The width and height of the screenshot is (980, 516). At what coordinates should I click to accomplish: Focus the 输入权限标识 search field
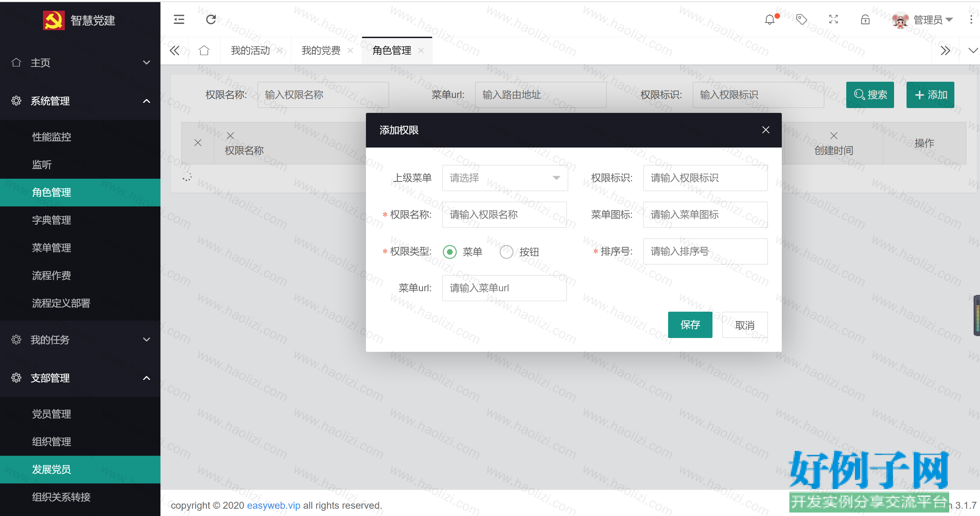pos(758,95)
